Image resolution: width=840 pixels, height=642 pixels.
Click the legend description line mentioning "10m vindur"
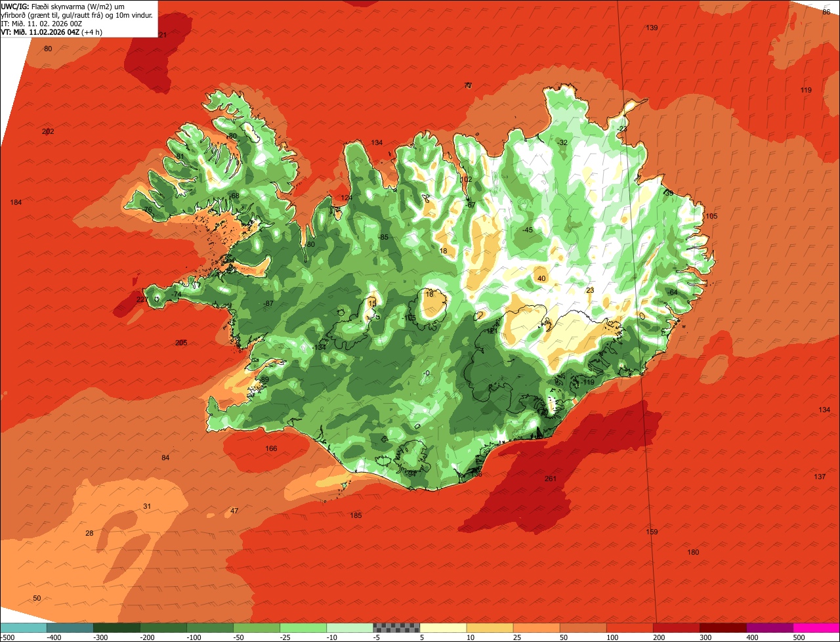coord(77,14)
